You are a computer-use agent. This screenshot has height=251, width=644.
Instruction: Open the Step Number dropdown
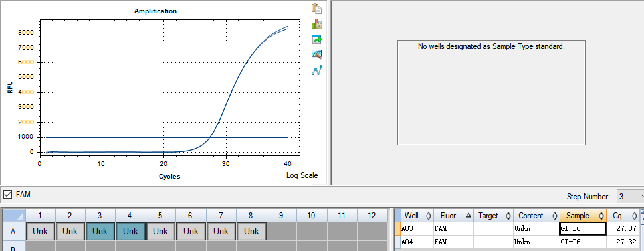(x=630, y=197)
